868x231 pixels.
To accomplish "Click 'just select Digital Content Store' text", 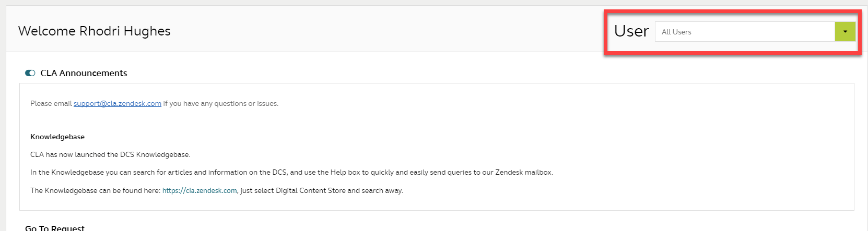I will 292,191.
